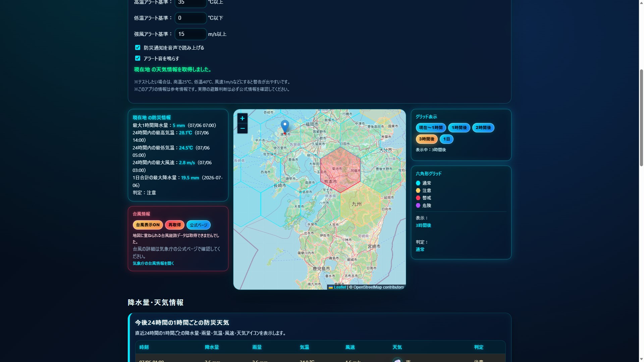The height and width of the screenshot is (362, 644).
Task: Switch grid to 3時間後
Action: (x=427, y=139)
